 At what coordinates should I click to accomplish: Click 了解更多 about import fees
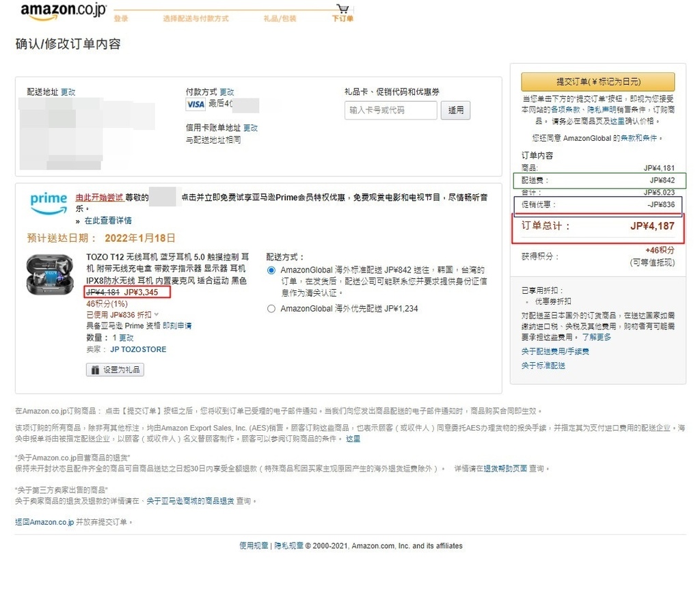point(596,337)
